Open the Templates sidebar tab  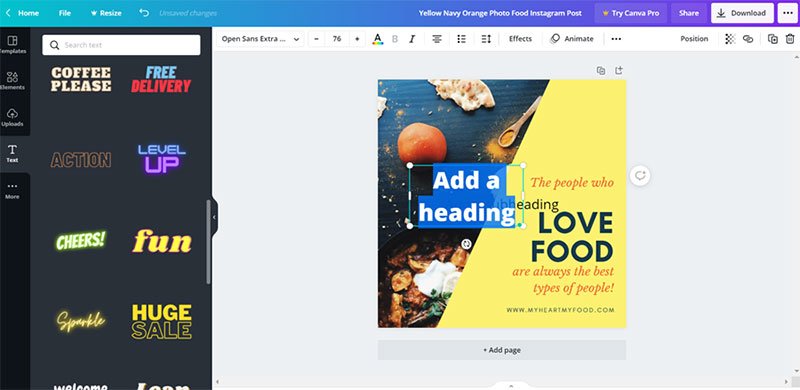(13, 45)
